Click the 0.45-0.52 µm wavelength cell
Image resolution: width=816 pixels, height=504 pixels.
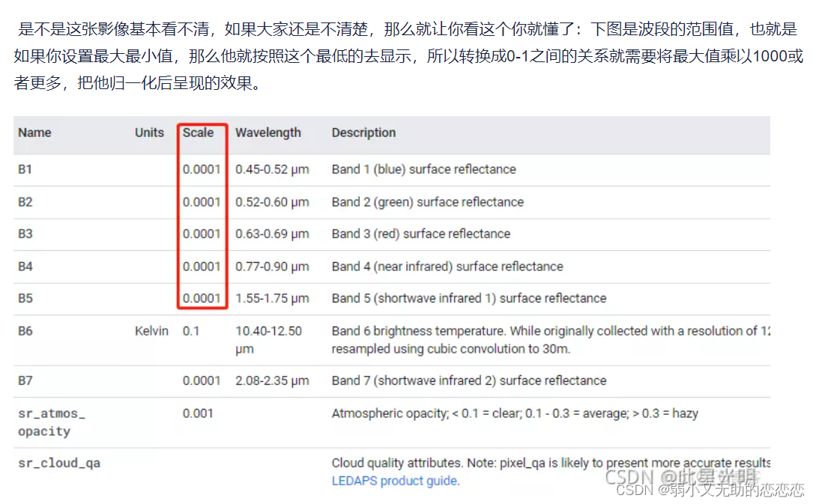[x=268, y=169]
